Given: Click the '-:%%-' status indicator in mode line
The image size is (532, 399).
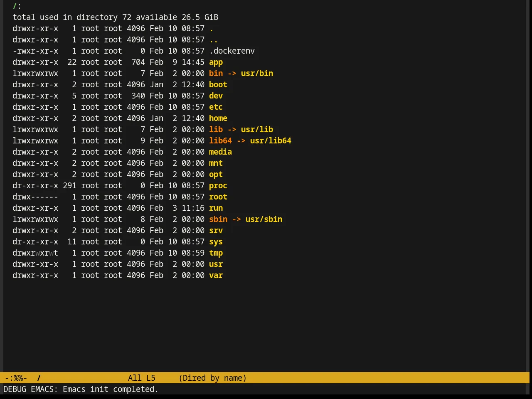Looking at the screenshot, I should coord(16,378).
